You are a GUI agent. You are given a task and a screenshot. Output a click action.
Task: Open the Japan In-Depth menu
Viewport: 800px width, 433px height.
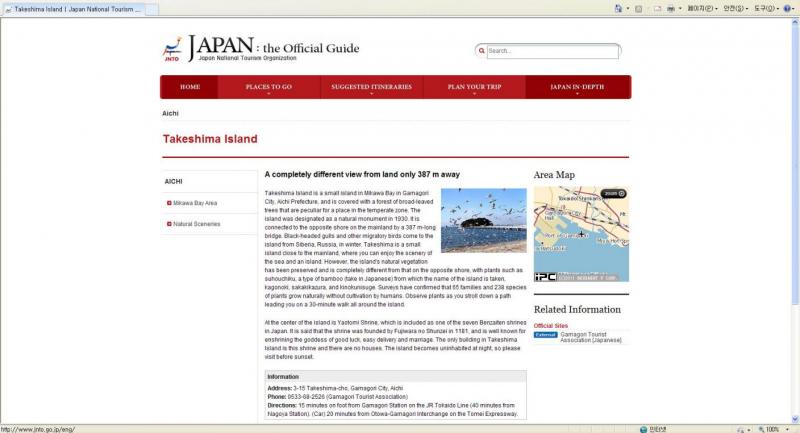tap(577, 88)
